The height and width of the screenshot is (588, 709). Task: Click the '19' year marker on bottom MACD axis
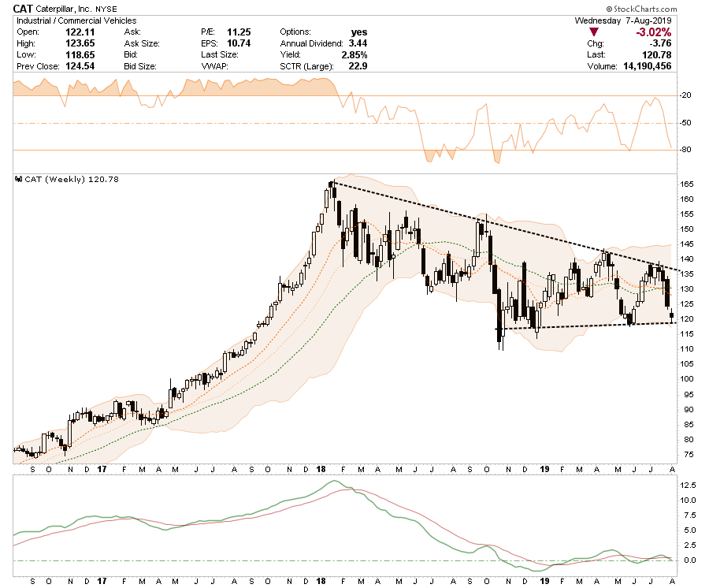(x=544, y=581)
